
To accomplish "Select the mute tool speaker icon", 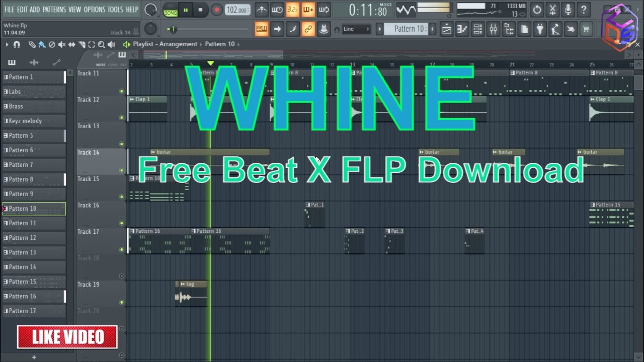I will [62, 44].
